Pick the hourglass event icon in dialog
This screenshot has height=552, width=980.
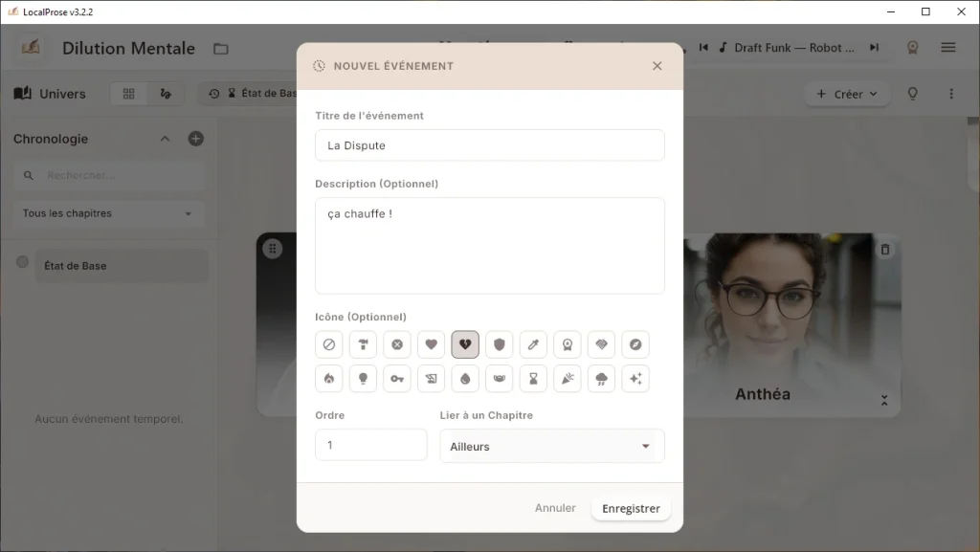(x=533, y=379)
